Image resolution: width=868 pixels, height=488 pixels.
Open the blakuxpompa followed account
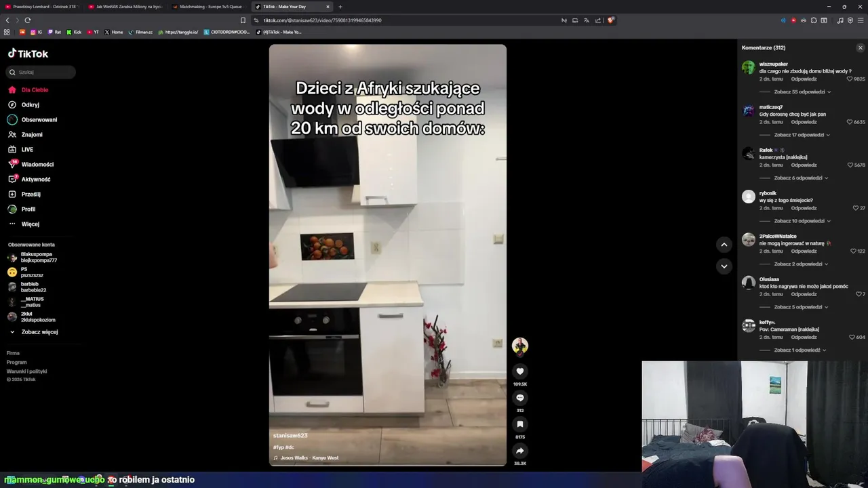coord(32,258)
